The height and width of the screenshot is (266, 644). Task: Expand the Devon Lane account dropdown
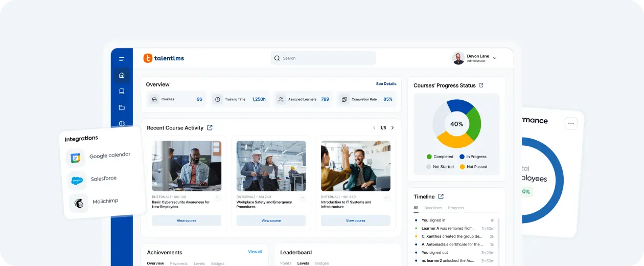[494, 58]
